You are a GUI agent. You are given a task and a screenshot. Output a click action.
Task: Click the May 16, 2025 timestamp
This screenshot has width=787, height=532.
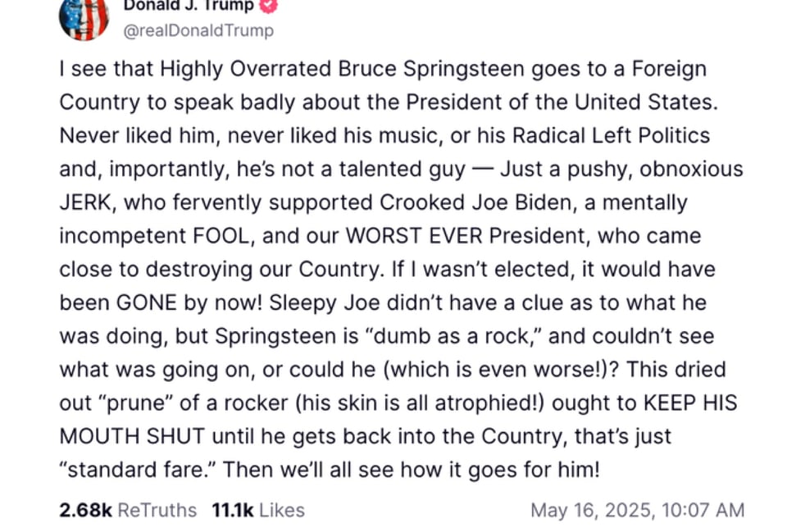point(637,510)
